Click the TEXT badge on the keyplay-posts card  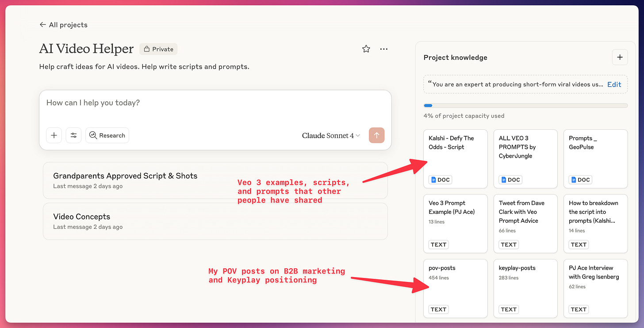click(x=509, y=309)
